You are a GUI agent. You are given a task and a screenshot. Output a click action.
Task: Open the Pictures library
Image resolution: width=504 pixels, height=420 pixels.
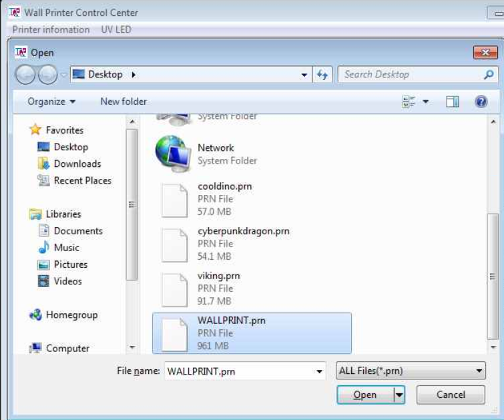pyautogui.click(x=70, y=264)
